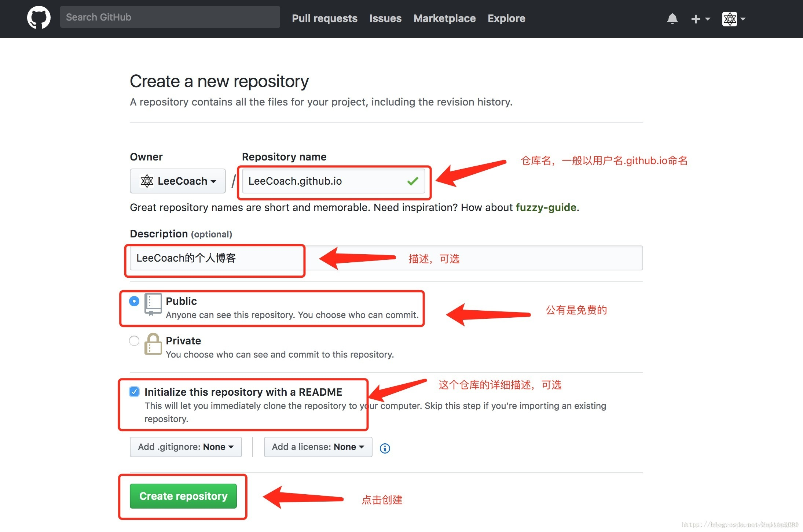Screen dimensions: 803x532
Task: Focus the Search GitHub field
Action: click(x=170, y=17)
